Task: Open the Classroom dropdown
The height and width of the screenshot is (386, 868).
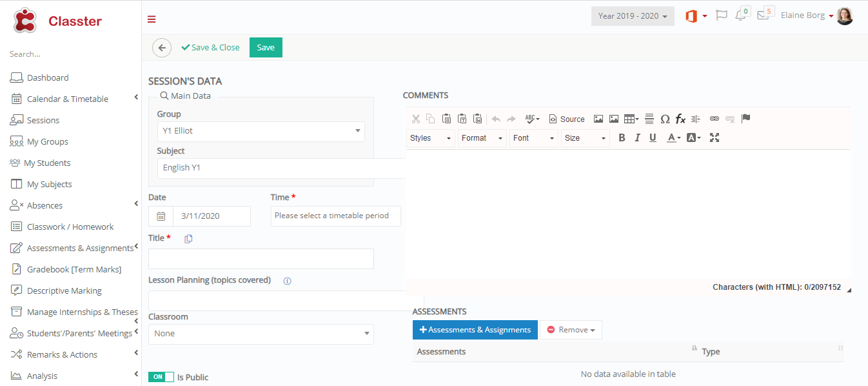Action: point(261,334)
